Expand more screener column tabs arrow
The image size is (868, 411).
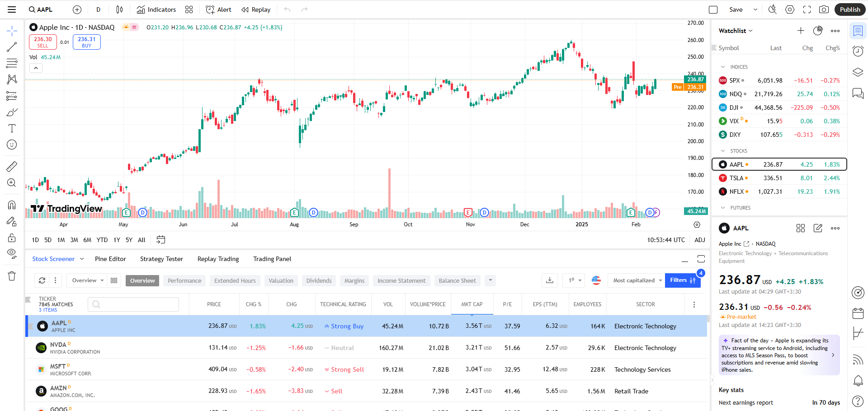pyautogui.click(x=490, y=280)
